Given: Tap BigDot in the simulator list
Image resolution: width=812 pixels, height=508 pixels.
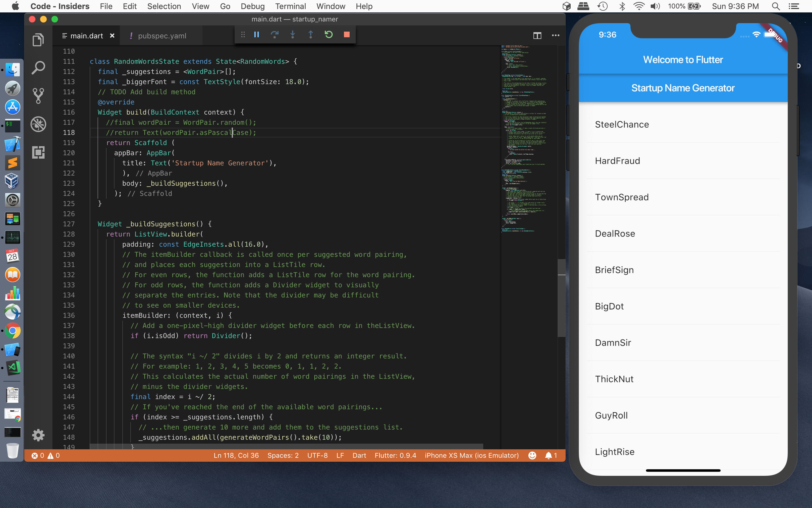Looking at the screenshot, I should [x=683, y=306].
